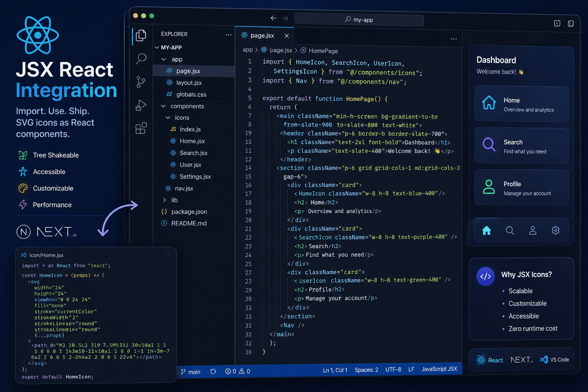588x392 pixels.
Task: Click the Settings gear in preview nav bar
Action: coord(555,230)
